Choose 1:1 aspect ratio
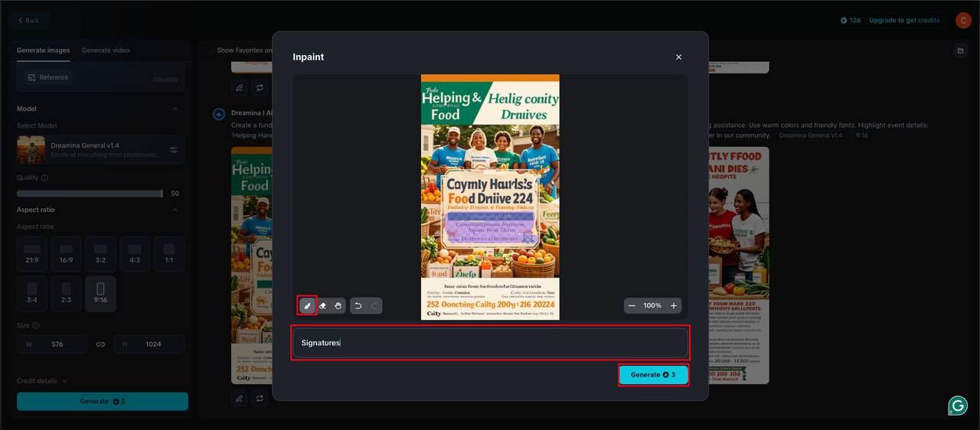This screenshot has height=430, width=980. pos(169,255)
